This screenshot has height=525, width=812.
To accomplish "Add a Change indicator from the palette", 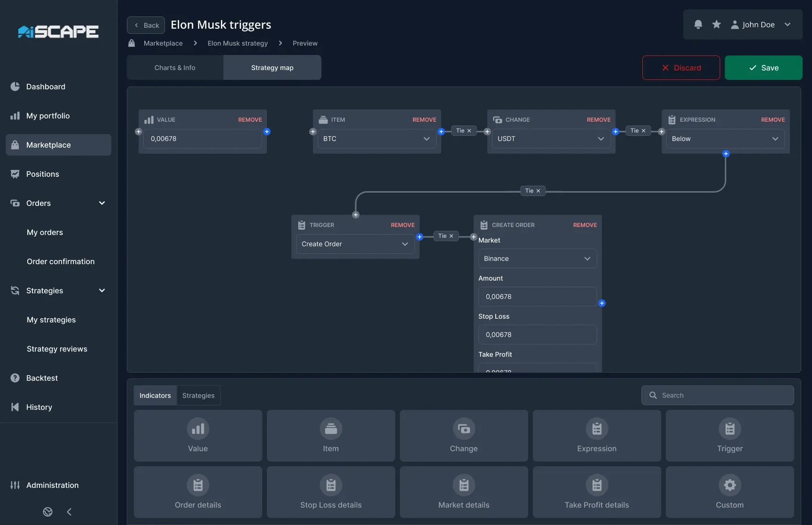I will point(464,436).
